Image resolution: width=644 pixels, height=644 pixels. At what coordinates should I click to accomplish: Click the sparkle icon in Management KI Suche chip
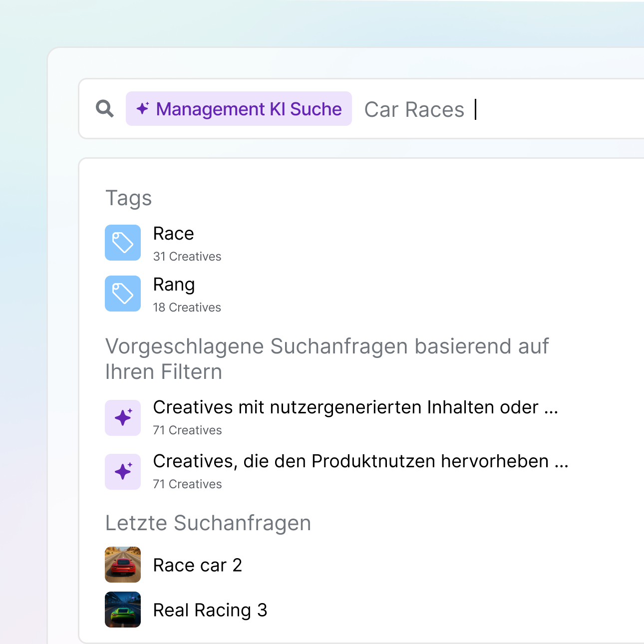pos(143,108)
